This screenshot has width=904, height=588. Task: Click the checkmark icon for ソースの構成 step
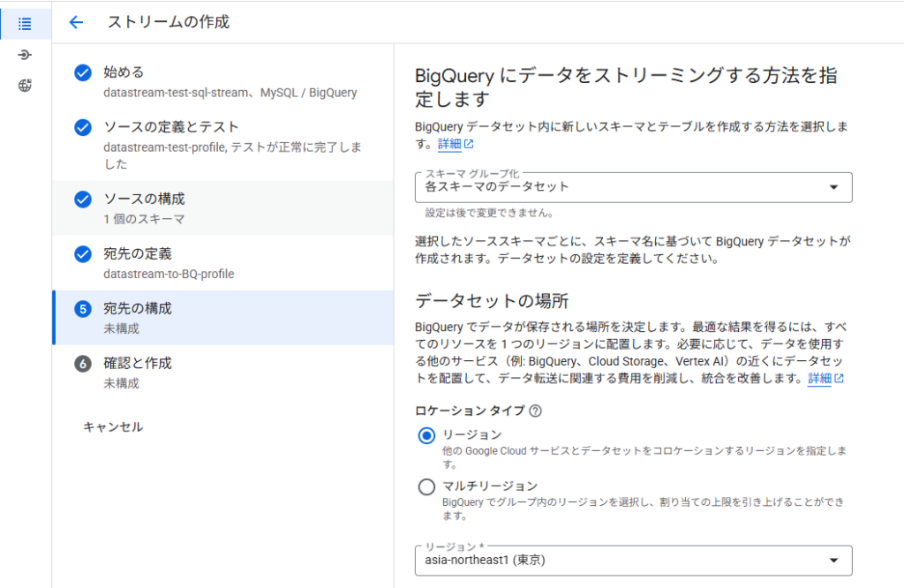83,200
